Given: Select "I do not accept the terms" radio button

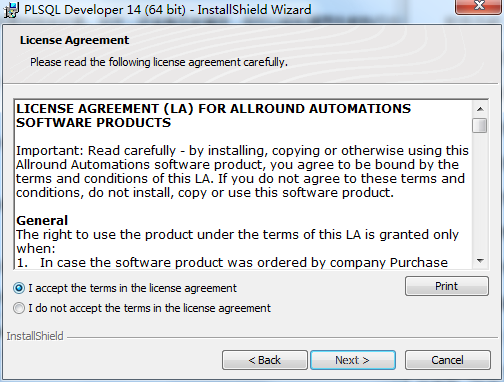Looking at the screenshot, I should [x=19, y=308].
